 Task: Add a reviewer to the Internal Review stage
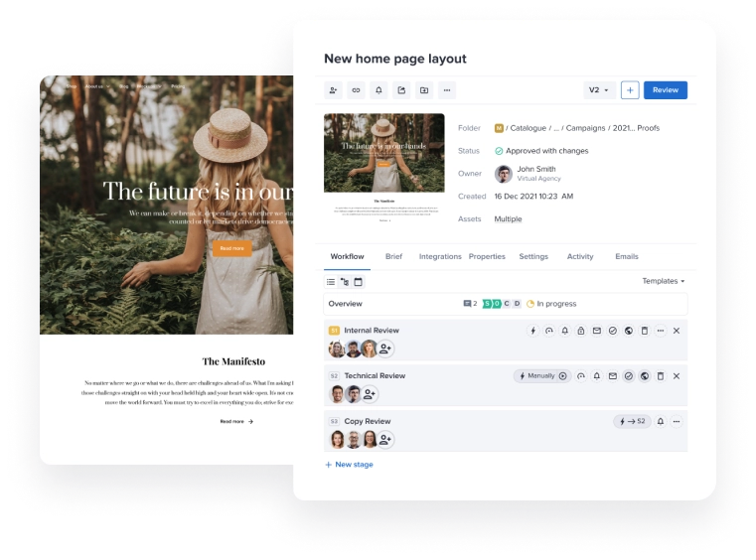385,349
